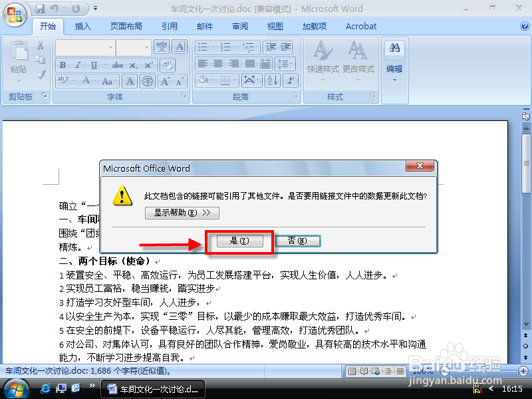Center align the text

pyautogui.click(x=218, y=63)
